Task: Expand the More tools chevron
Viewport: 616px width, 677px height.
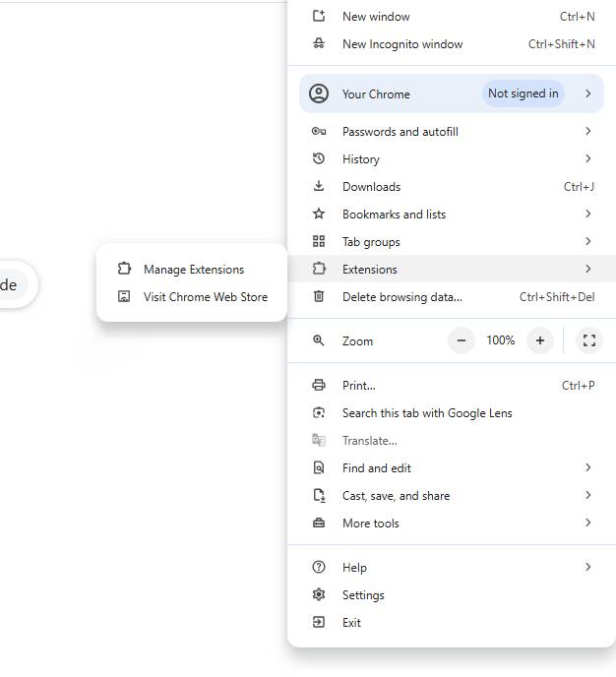Action: point(587,523)
